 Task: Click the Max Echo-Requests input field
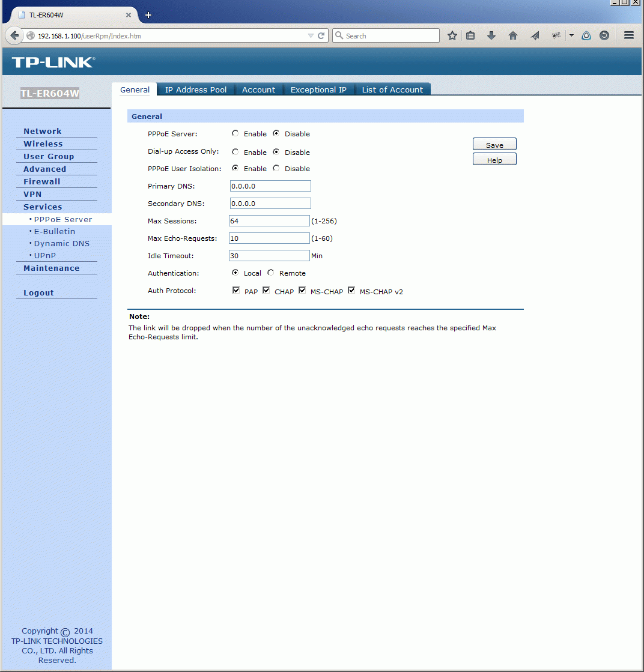(269, 238)
